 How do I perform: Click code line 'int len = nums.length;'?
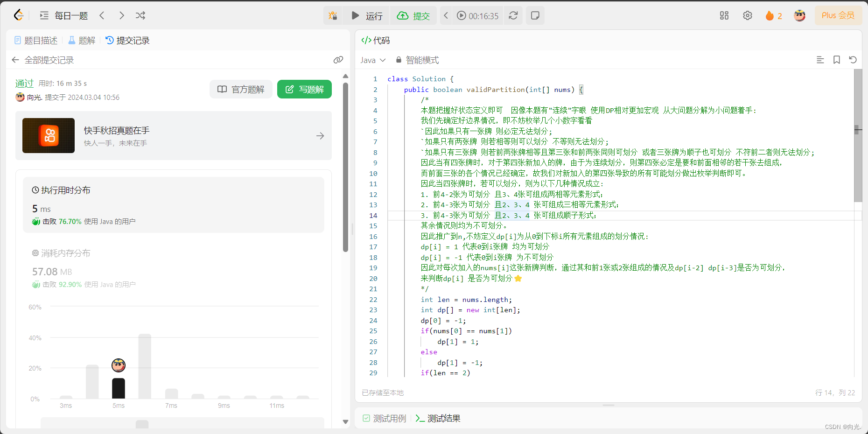point(466,300)
